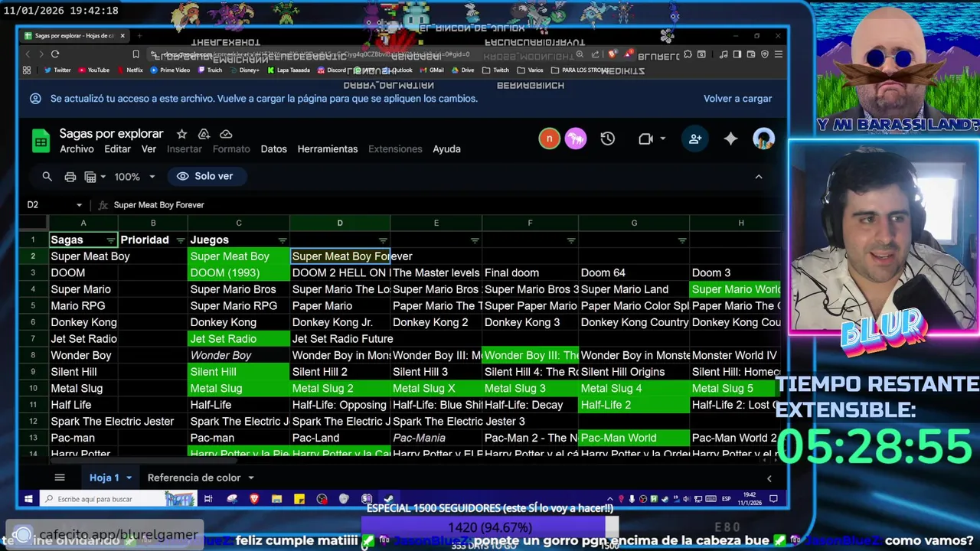The image size is (980, 551).
Task: Switch to the Referencia de color sheet
Action: pyautogui.click(x=194, y=478)
